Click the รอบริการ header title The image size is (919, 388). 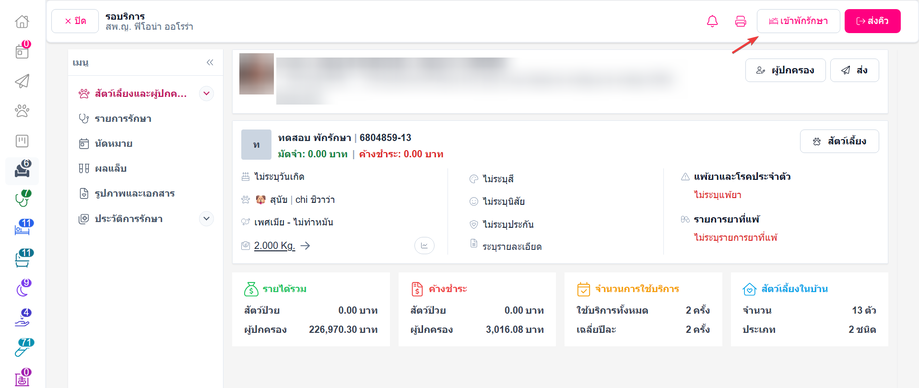coord(125,16)
